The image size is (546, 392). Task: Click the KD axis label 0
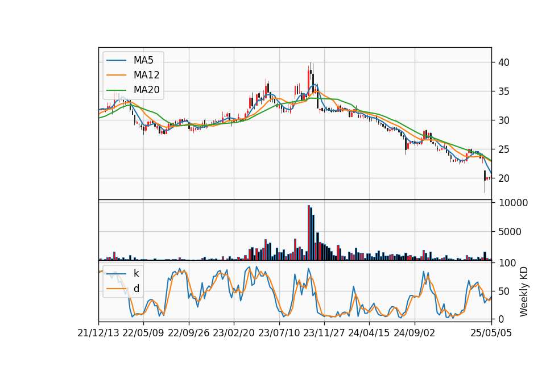[501, 319]
